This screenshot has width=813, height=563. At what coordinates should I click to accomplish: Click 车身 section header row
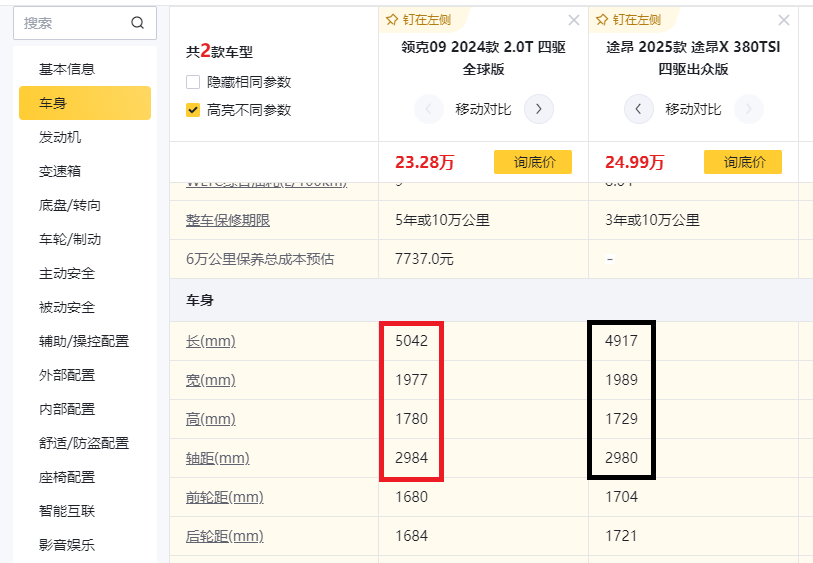coord(491,300)
